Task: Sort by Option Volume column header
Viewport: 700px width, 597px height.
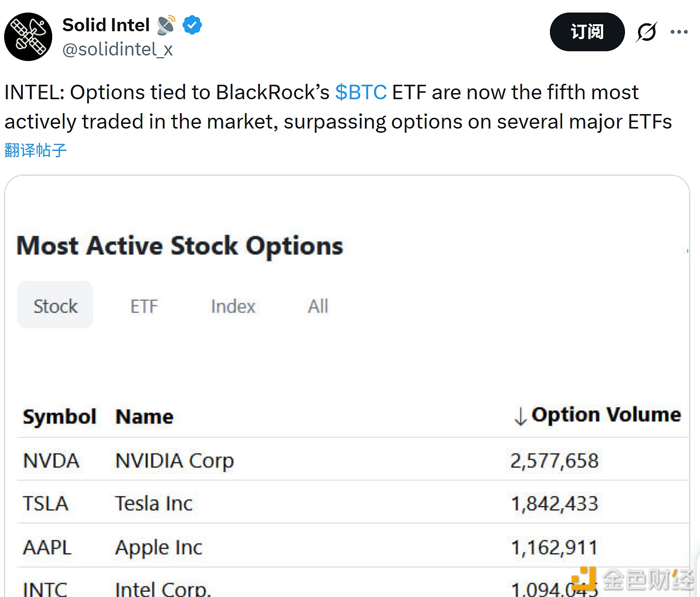Action: (606, 415)
